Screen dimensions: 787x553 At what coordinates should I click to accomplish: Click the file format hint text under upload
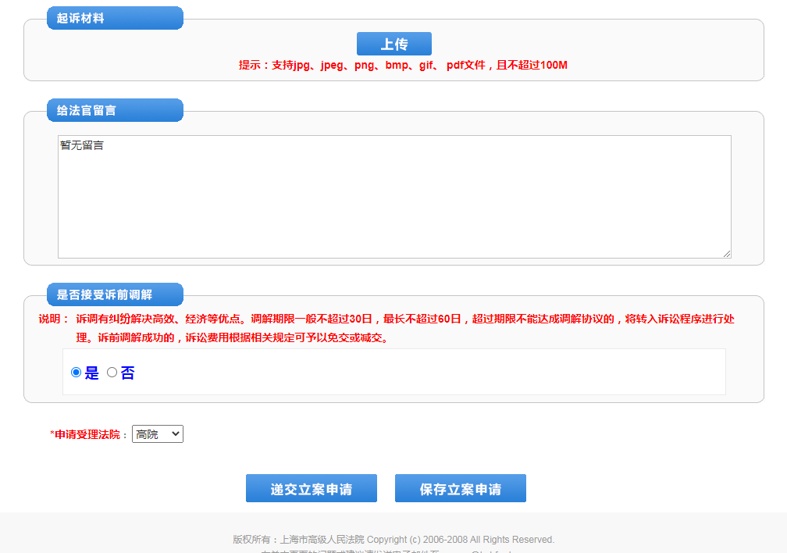coord(403,65)
